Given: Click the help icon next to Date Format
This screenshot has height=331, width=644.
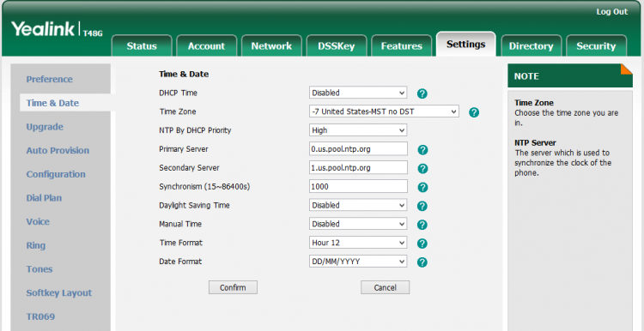Looking at the screenshot, I should click(x=422, y=262).
